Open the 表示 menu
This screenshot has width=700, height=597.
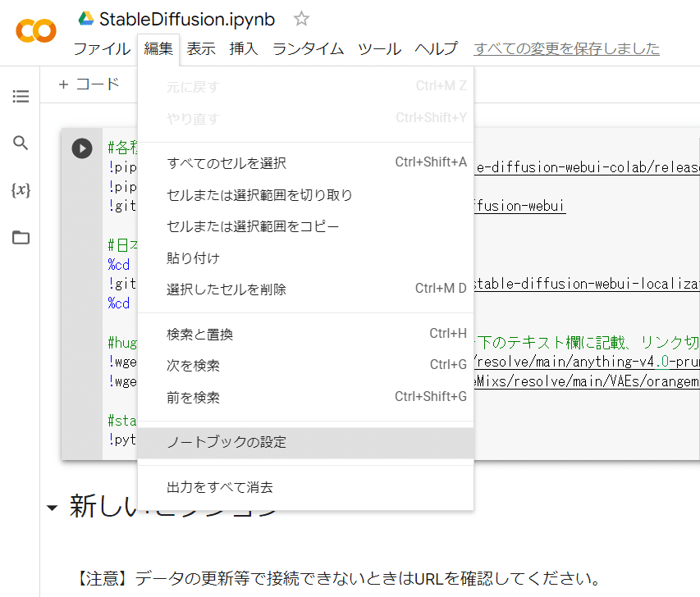tap(201, 48)
